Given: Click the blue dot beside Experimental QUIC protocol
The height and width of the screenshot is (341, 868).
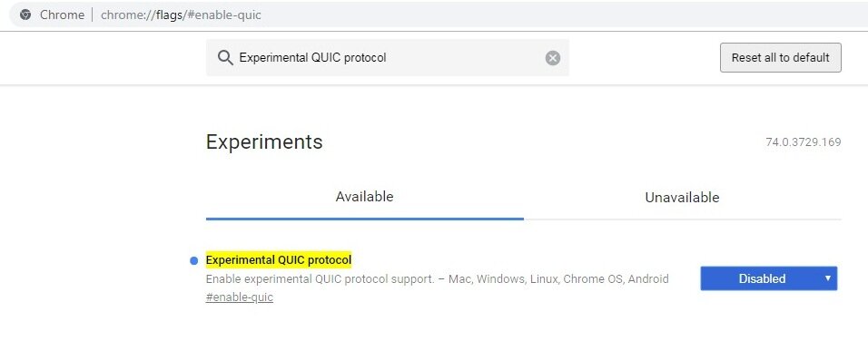Looking at the screenshot, I should click(193, 261).
